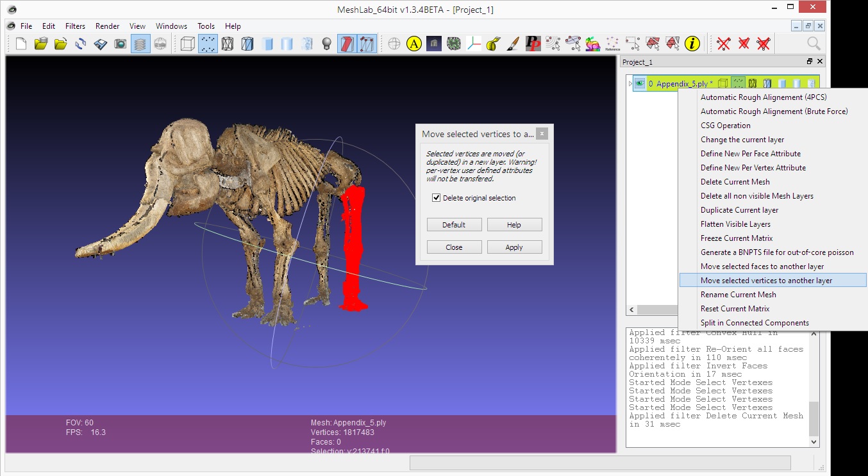Hide Appendix_5.ply layer via eye icon
The height and width of the screenshot is (476, 868).
click(x=640, y=83)
